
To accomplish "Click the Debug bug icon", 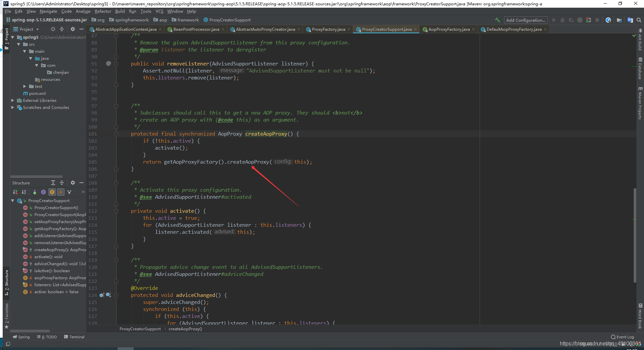I will click(562, 20).
